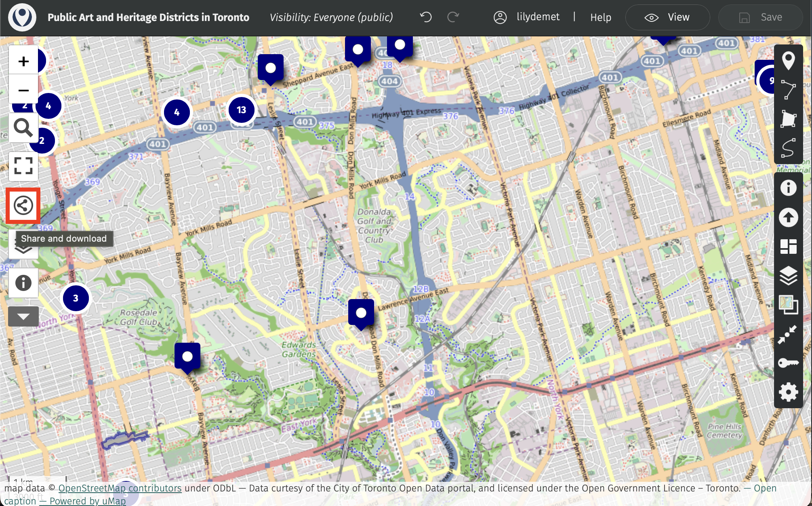812x506 pixels.
Task: Open Visibility: Everyone (public) setting
Action: (x=331, y=17)
